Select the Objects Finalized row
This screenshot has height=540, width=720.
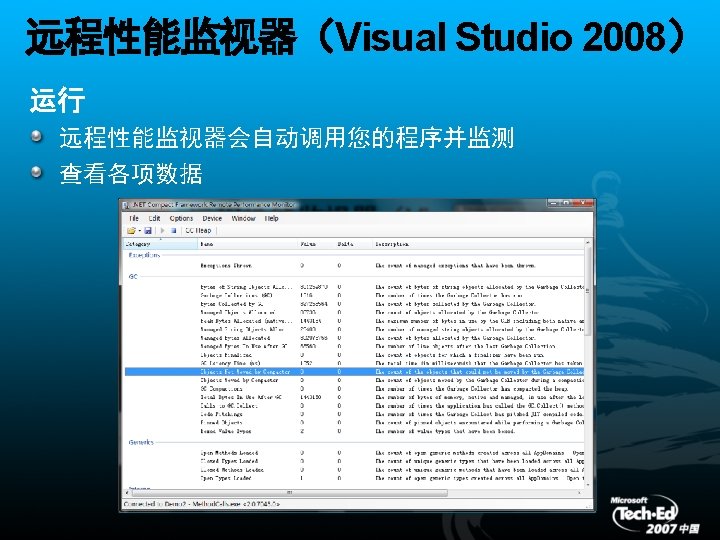[x=354, y=355]
